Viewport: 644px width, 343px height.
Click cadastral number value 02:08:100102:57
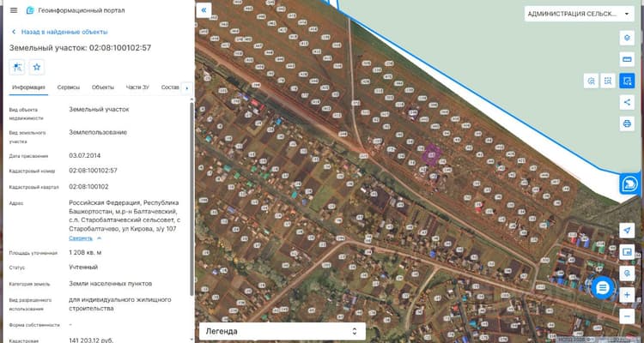click(93, 171)
